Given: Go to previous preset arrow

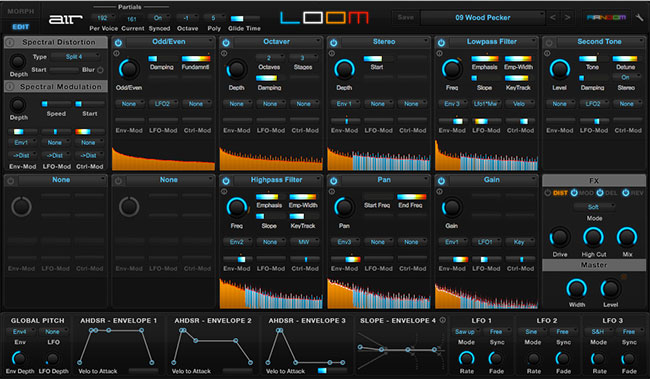Looking at the screenshot, I should coord(553,17).
